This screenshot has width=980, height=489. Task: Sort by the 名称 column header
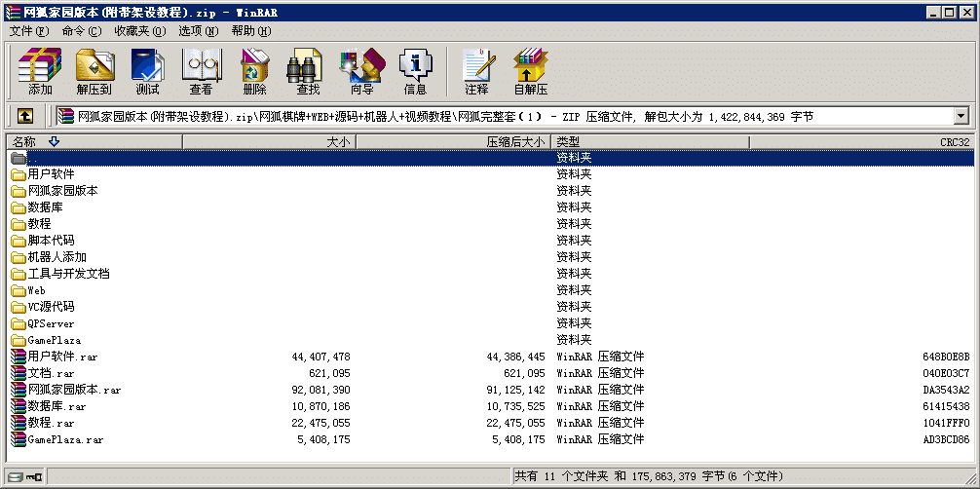click(x=94, y=142)
